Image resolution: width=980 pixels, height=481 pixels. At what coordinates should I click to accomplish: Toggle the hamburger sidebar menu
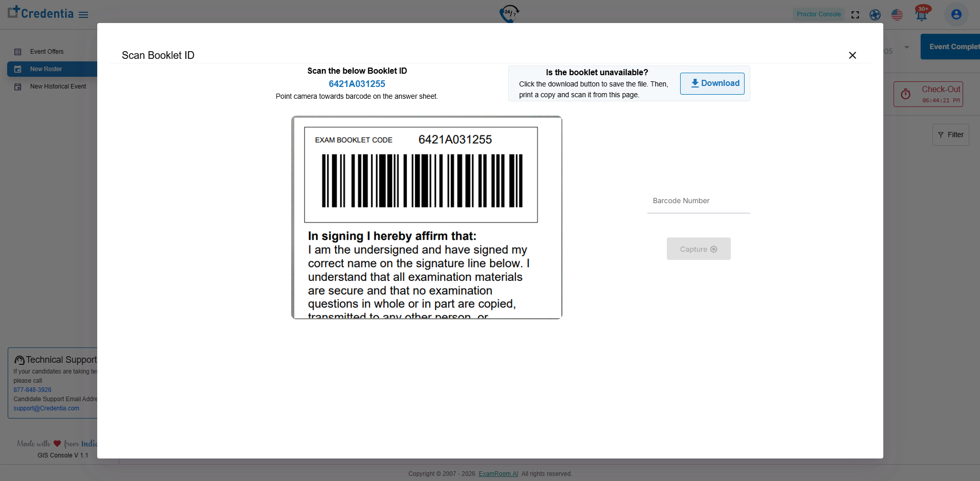tap(83, 15)
